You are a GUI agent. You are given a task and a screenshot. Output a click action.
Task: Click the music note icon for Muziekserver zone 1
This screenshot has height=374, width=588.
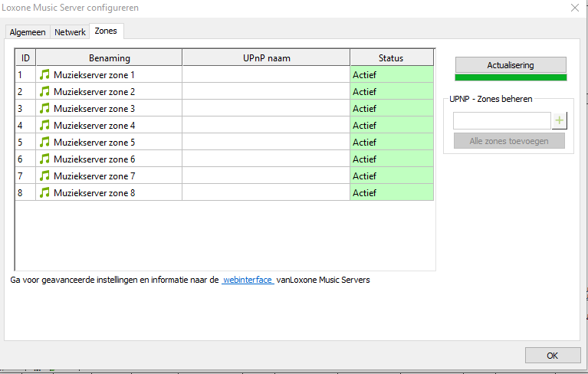pyautogui.click(x=44, y=74)
